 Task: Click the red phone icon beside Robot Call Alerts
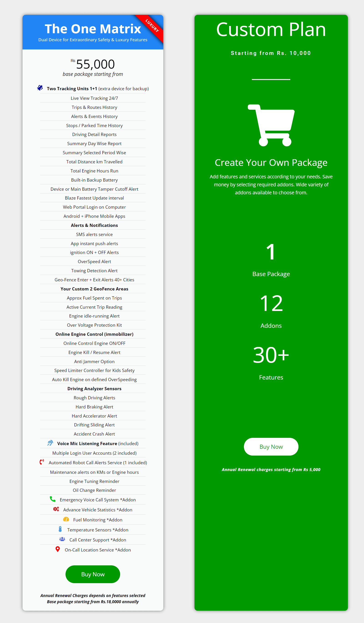coord(42,462)
